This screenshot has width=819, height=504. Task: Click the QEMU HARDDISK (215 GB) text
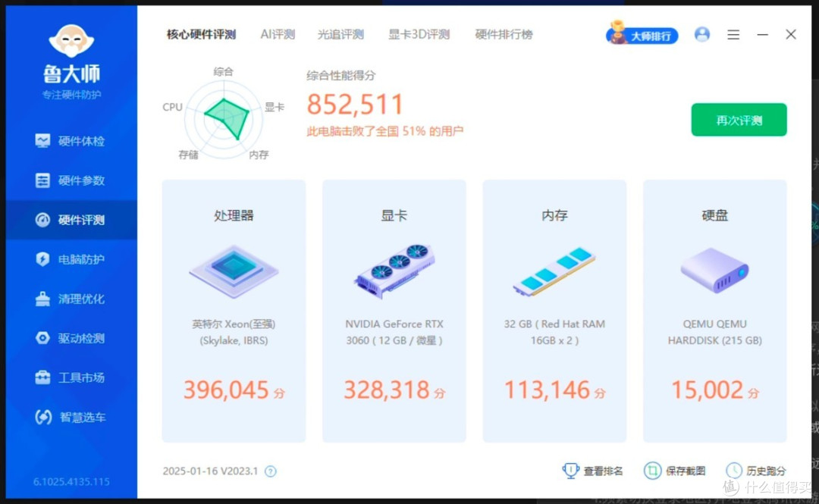click(714, 332)
